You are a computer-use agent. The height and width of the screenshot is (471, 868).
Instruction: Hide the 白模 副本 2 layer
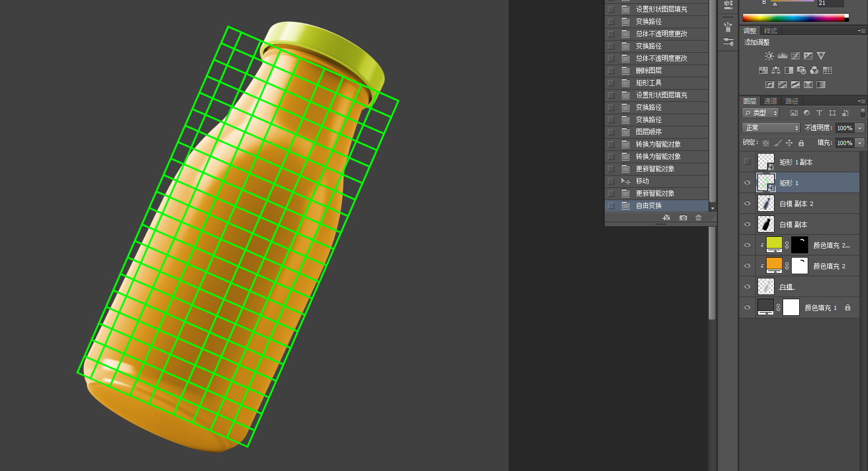point(747,203)
